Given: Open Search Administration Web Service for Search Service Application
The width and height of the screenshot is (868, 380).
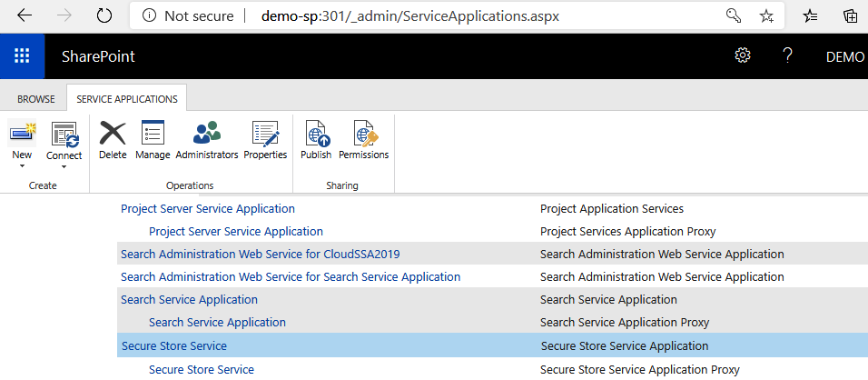Looking at the screenshot, I should [291, 276].
